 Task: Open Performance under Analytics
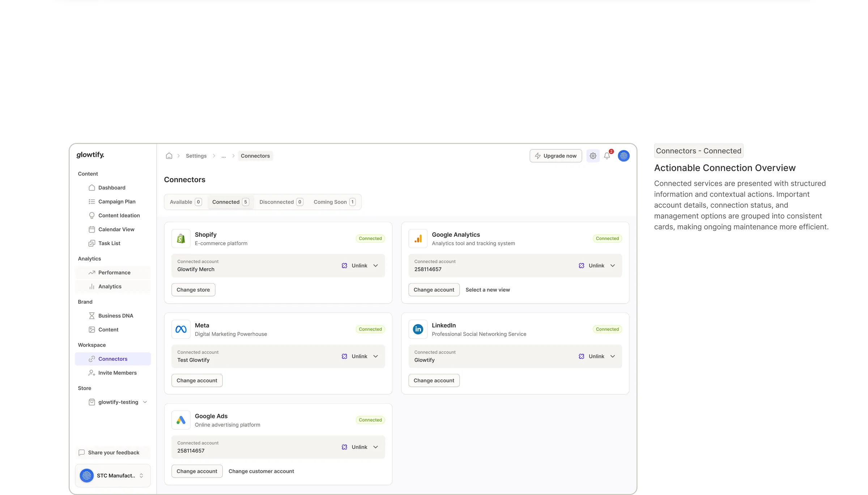[113, 273]
